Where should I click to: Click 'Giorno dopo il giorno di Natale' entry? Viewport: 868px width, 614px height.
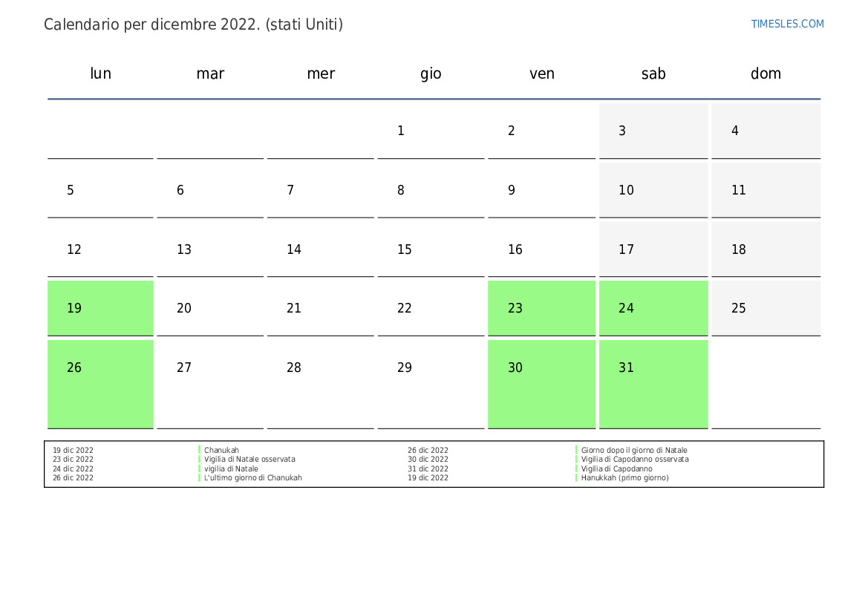(x=634, y=450)
